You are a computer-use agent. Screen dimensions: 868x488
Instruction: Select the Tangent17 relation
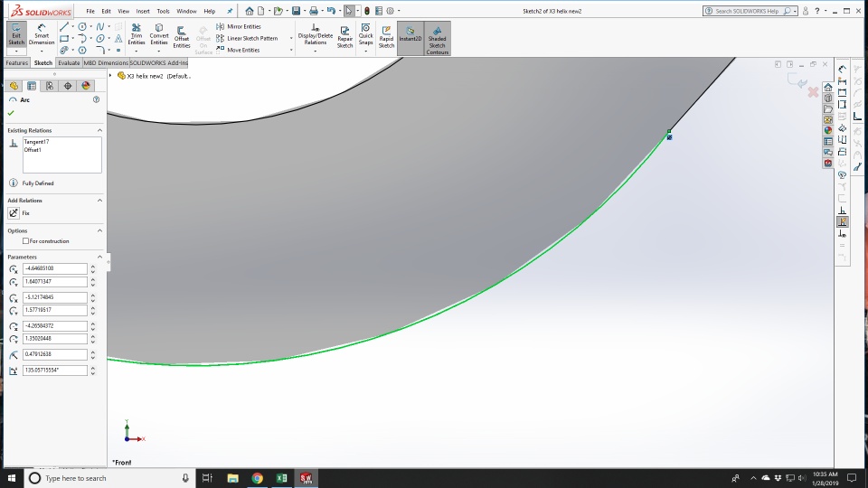36,142
